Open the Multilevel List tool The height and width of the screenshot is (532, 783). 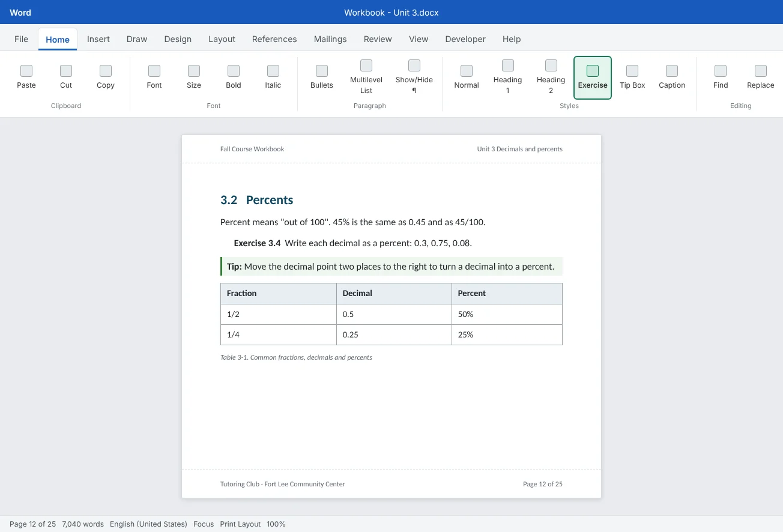[366, 77]
